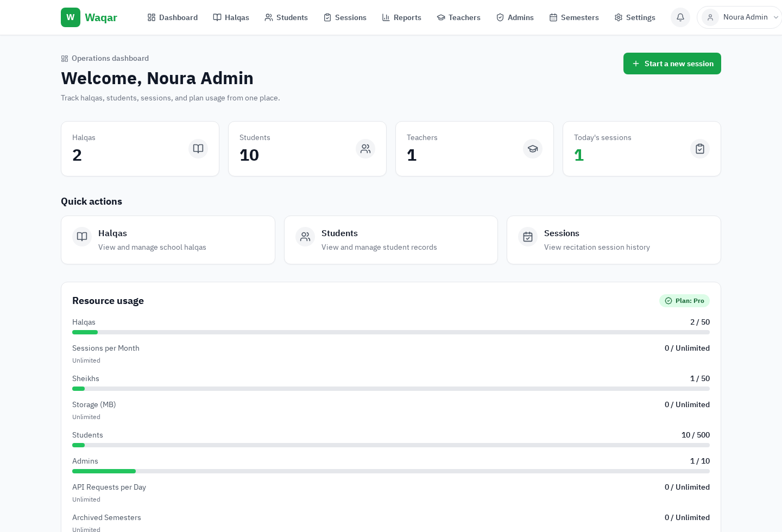Viewport: 782px width, 532px height.
Task: Click the 'Quick actions' heading
Action: point(91,201)
